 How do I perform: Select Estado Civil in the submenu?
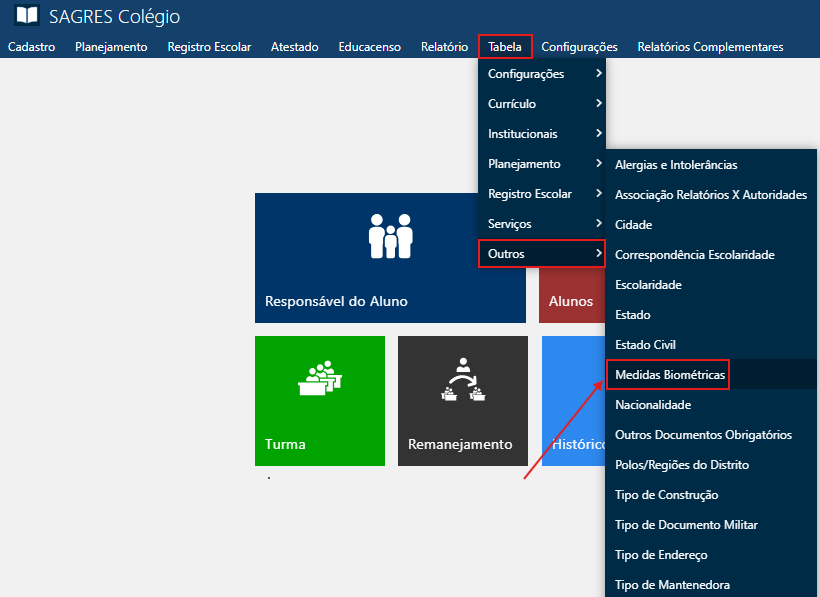coord(645,345)
